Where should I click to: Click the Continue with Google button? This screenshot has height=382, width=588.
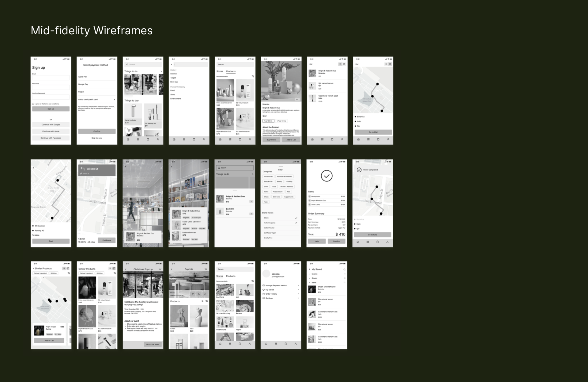51,125
